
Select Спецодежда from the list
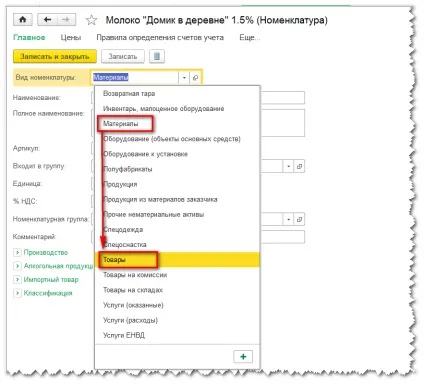pyautogui.click(x=177, y=230)
